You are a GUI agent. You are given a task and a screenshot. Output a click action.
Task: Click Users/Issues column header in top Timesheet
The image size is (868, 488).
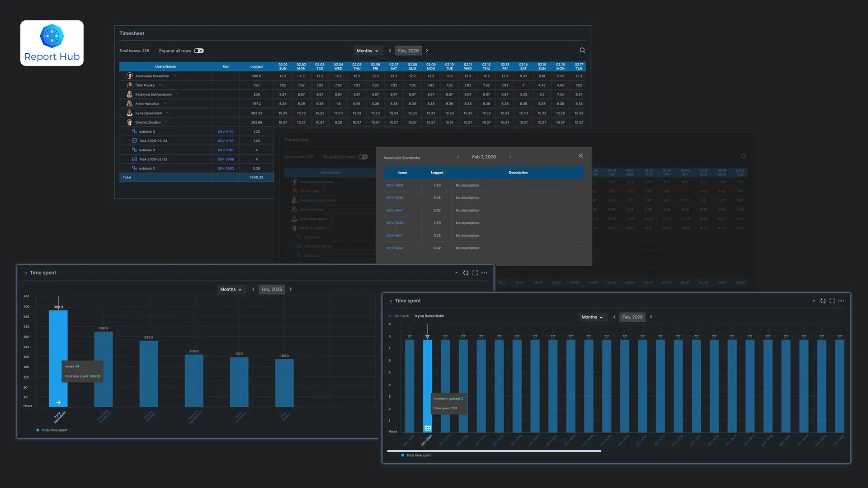point(165,66)
